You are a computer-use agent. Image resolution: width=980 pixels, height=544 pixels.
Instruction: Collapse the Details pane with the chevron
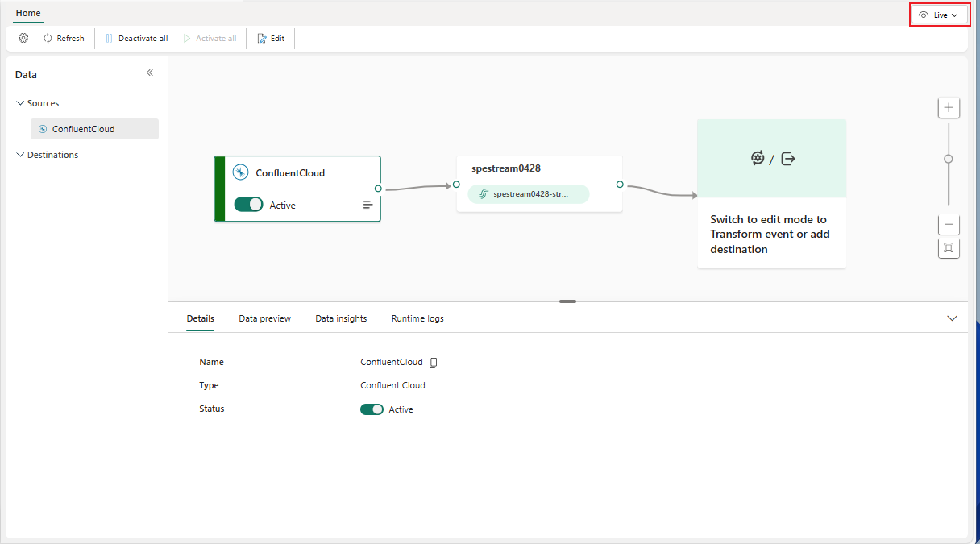952,318
